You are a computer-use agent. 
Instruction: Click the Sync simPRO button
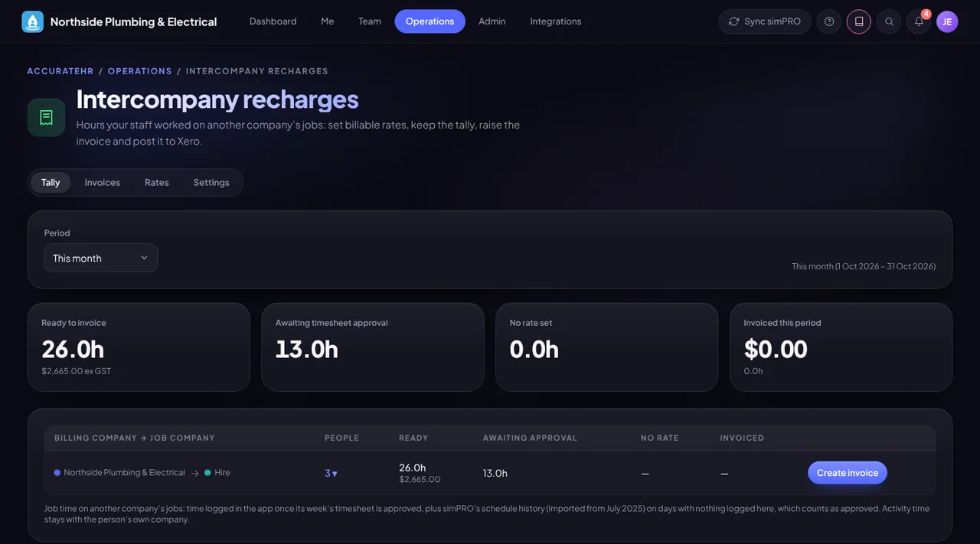(x=765, y=21)
